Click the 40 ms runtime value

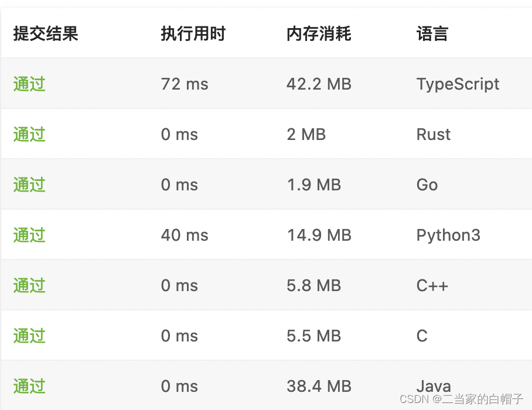pos(185,235)
